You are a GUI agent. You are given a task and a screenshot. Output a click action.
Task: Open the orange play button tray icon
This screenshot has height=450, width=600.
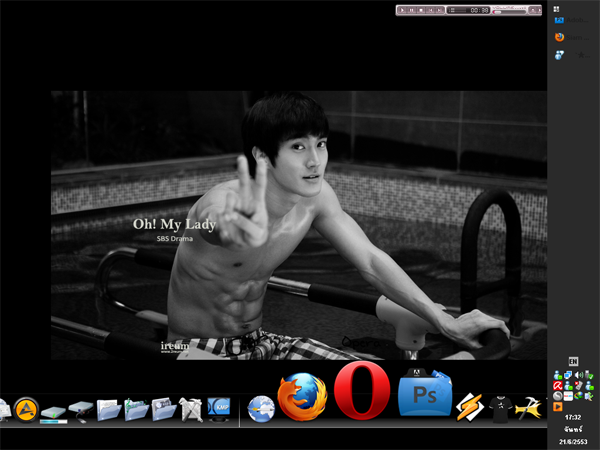(558, 406)
